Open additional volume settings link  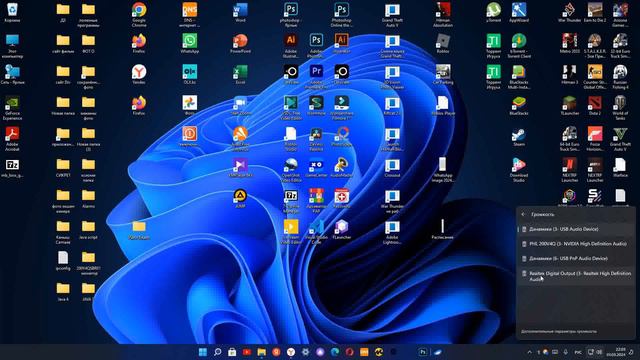pos(559,331)
